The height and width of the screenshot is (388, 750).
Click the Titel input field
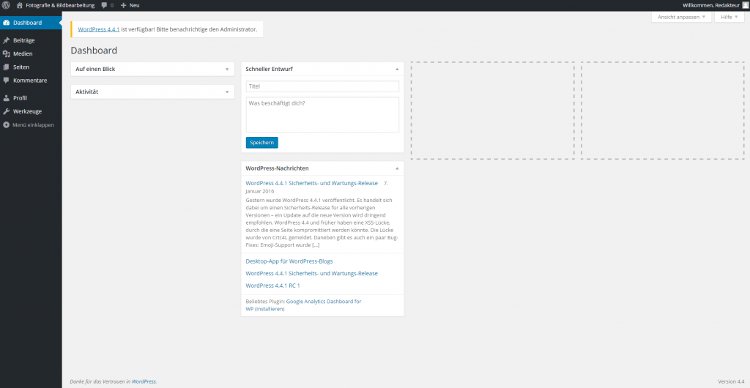[322, 86]
